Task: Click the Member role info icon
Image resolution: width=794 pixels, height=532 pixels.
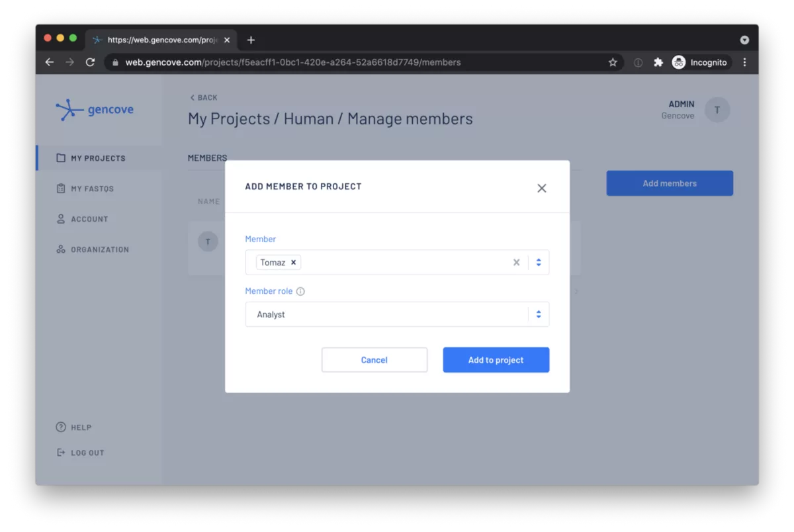Action: tap(300, 292)
